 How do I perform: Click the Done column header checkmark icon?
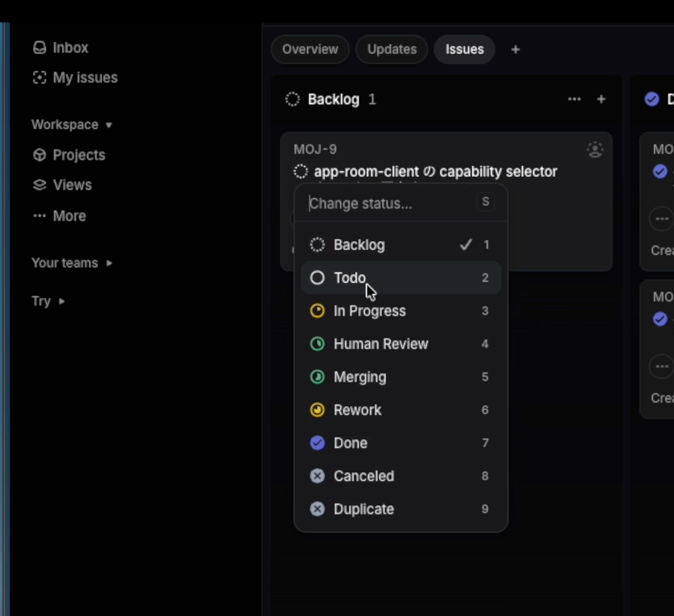click(652, 99)
